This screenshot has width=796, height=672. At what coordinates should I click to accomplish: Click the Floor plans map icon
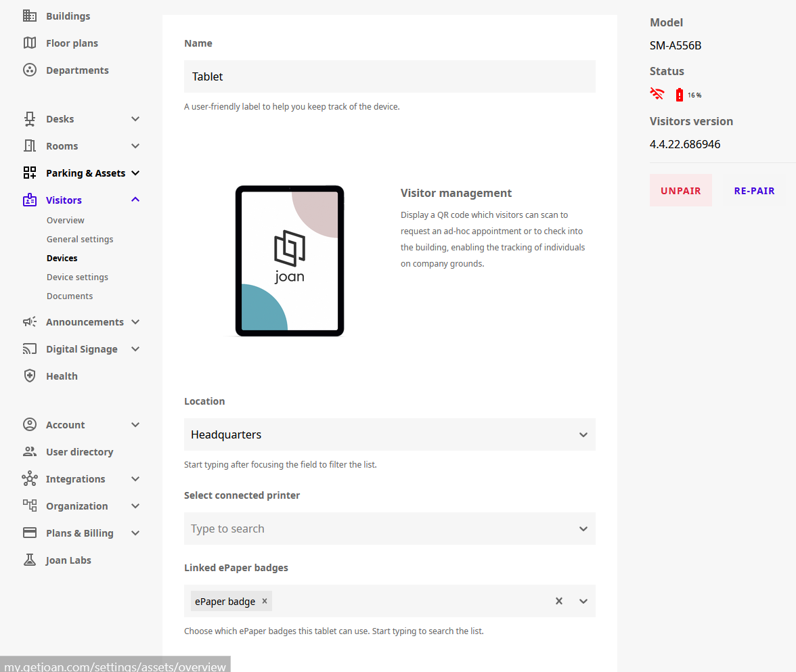30,43
